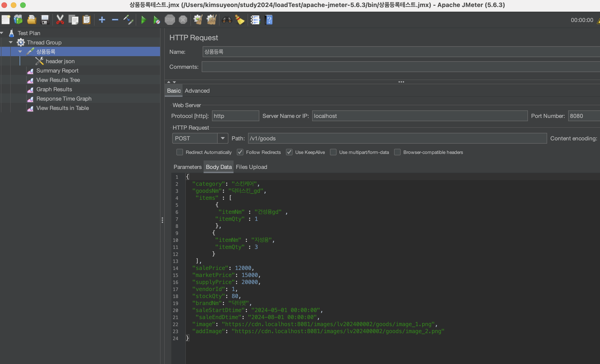Image resolution: width=600 pixels, height=364 pixels.
Task: Toggle Follow Redirects checkbox
Action: (240, 152)
